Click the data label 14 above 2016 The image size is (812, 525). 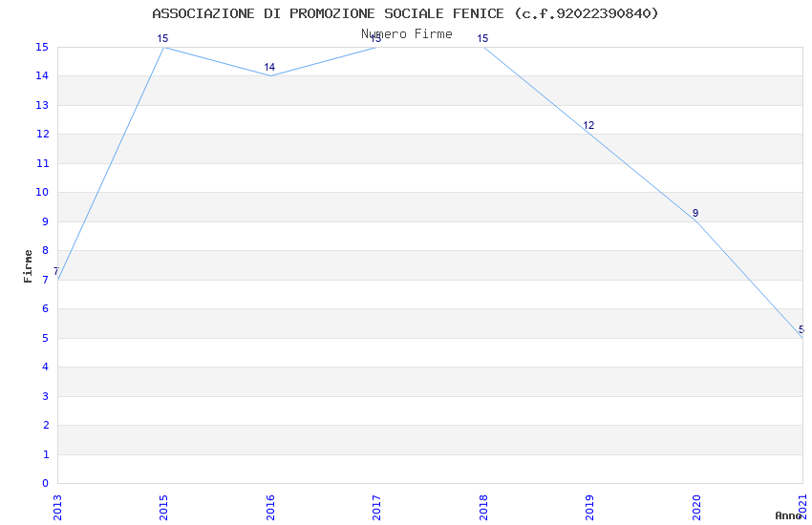click(x=269, y=67)
